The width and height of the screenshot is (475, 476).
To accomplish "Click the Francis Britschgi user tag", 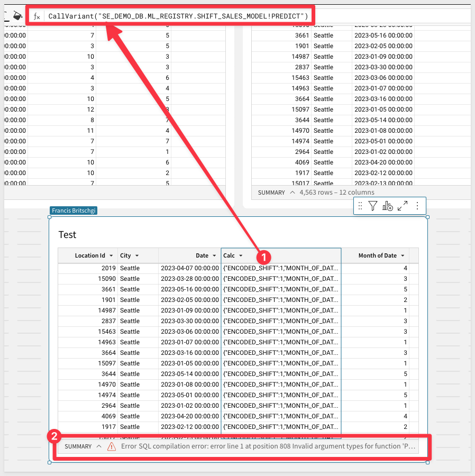I will 74,210.
